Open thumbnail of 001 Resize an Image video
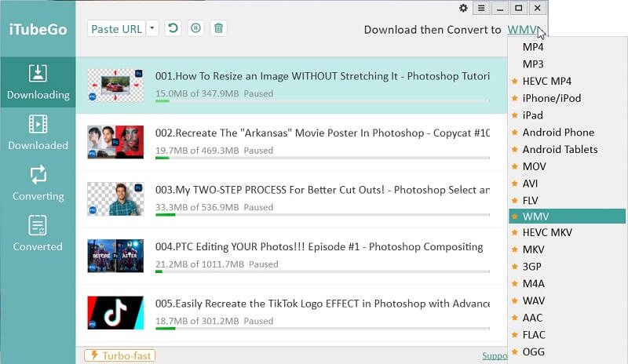 pyautogui.click(x=115, y=85)
